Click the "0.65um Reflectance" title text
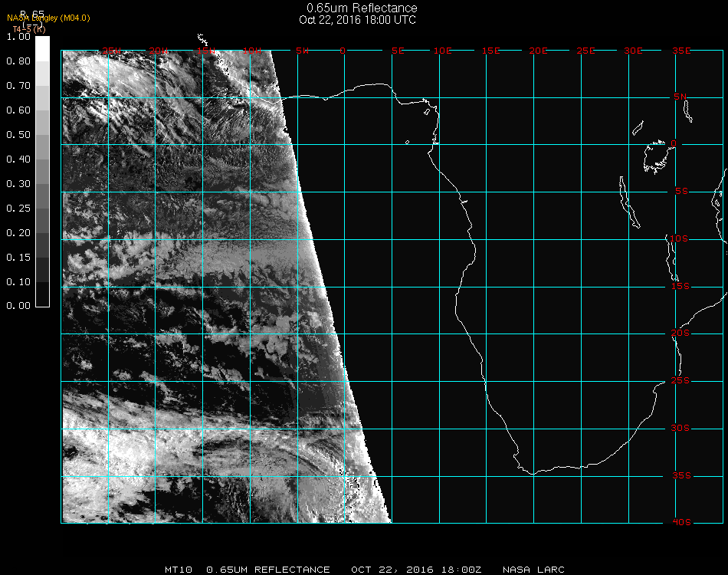 (362, 8)
